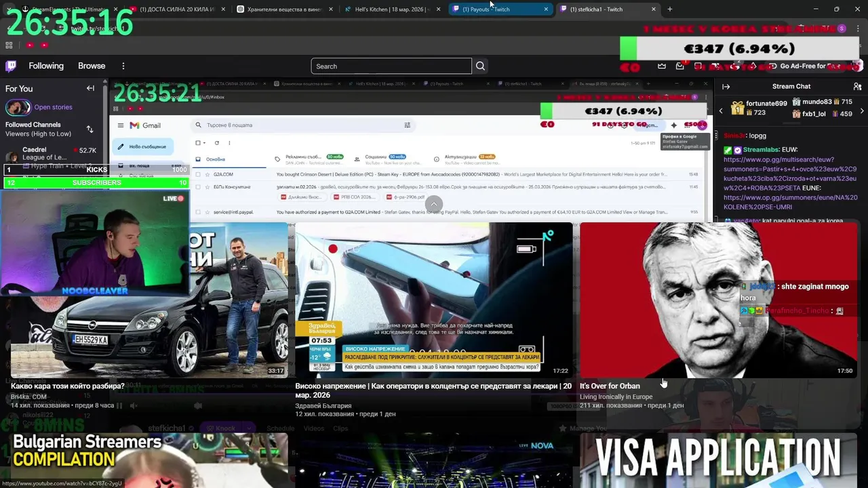Open Дължими Внос attachment chip
The width and height of the screenshot is (868, 488).
[304, 197]
